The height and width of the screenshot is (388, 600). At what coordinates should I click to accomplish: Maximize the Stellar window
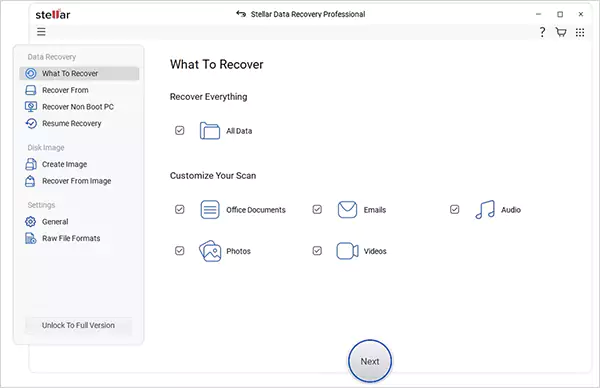pyautogui.click(x=560, y=14)
